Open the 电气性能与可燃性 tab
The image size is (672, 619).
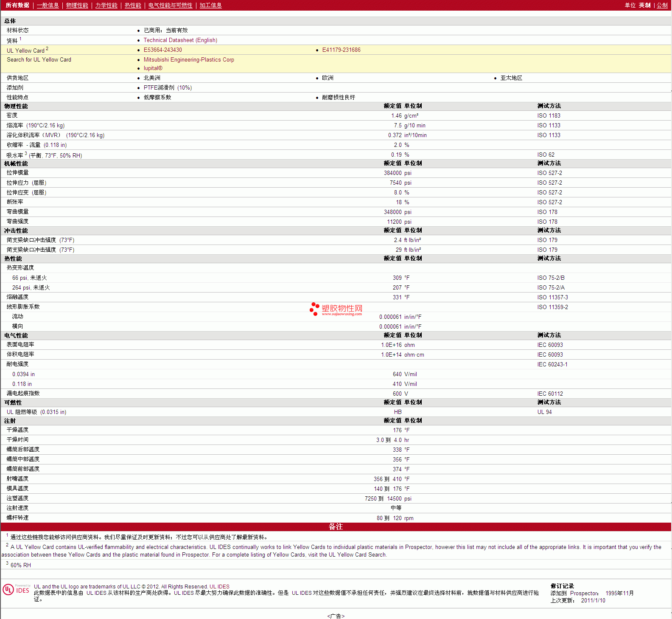170,5
